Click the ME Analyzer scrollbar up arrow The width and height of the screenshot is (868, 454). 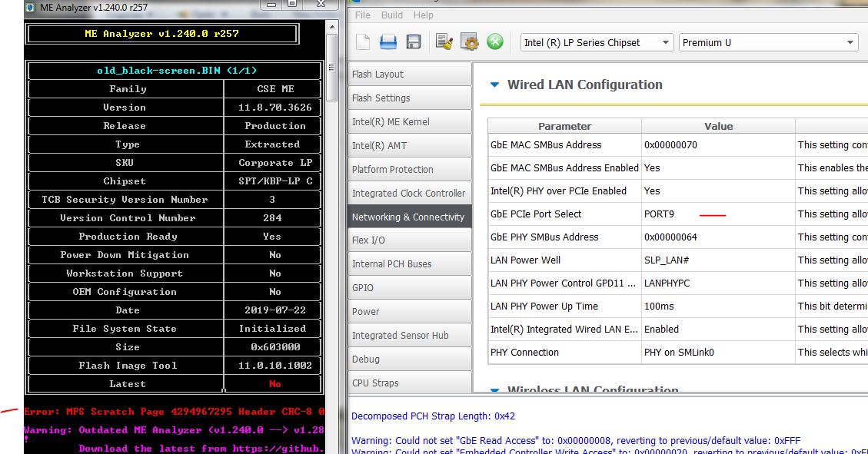tap(331, 27)
